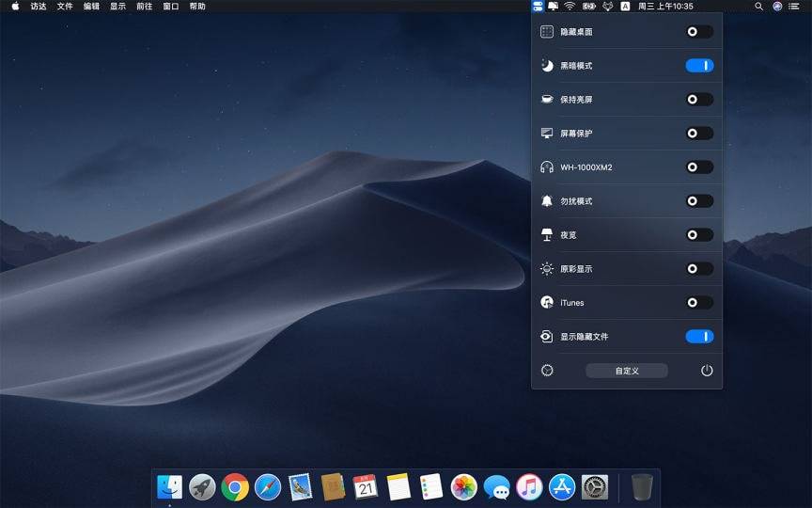Open the Photos app in Dock
This screenshot has height=508, width=812.
(464, 486)
